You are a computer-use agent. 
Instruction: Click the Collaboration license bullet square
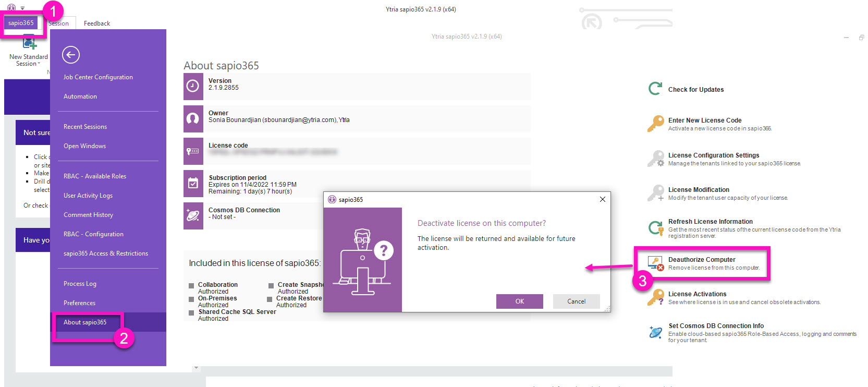pos(191,286)
